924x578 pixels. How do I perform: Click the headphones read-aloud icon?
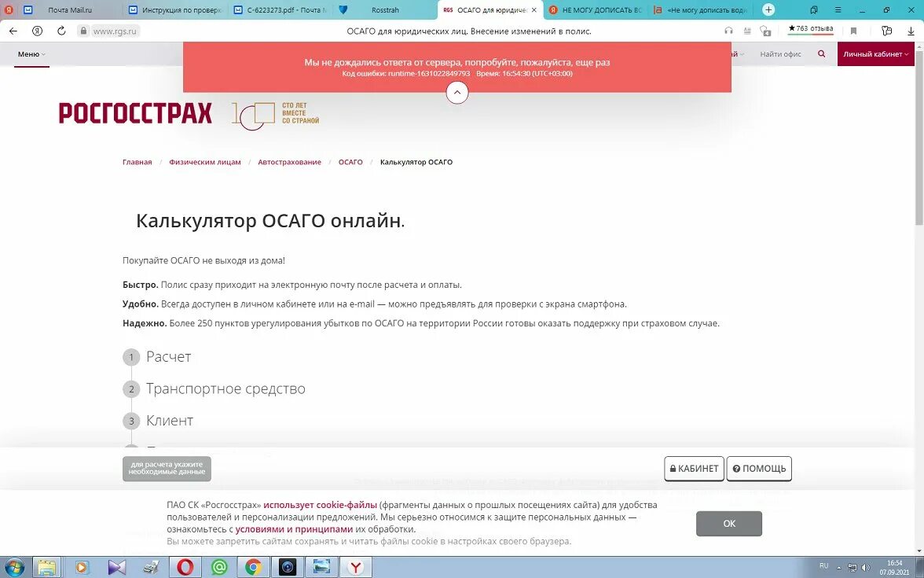[x=729, y=31]
